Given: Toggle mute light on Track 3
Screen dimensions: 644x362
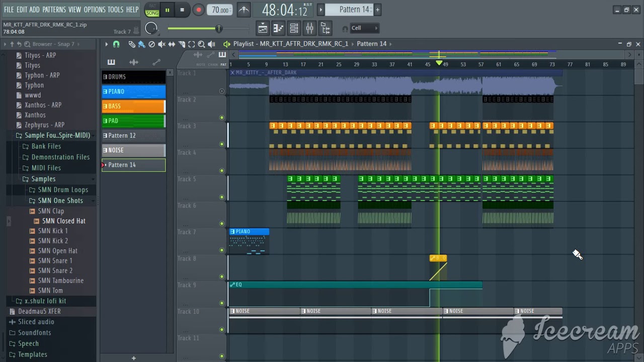Looking at the screenshot, I should coord(222,144).
